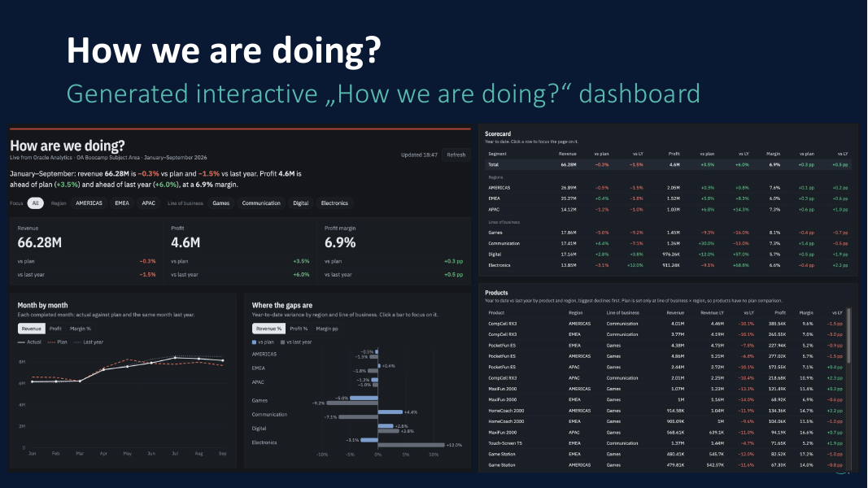Select MaxiFun 2000 AMERICAS product row
The width and height of the screenshot is (868, 488).
[665, 389]
